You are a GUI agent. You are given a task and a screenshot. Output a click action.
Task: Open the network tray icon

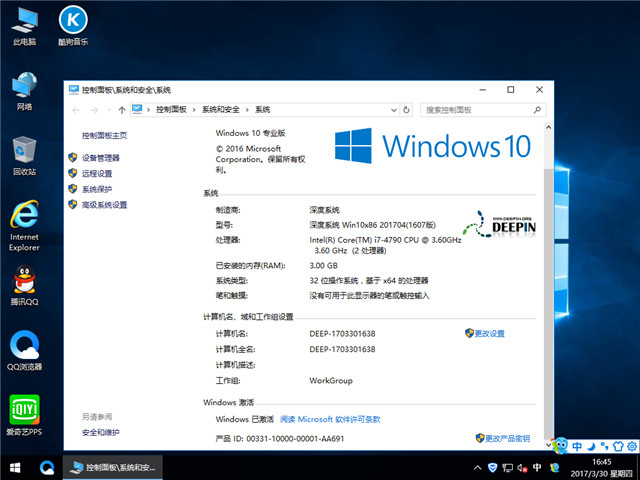pyautogui.click(x=508, y=468)
